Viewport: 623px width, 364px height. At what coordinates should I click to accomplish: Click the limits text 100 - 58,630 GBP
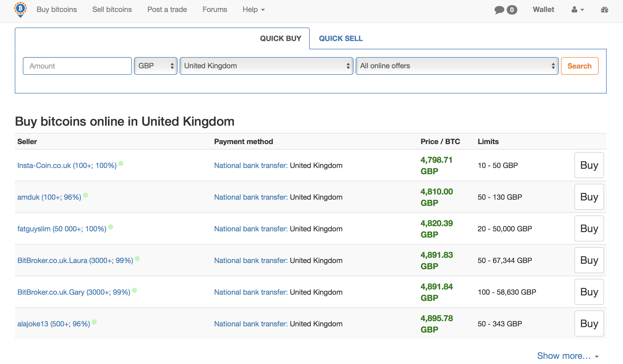click(507, 292)
